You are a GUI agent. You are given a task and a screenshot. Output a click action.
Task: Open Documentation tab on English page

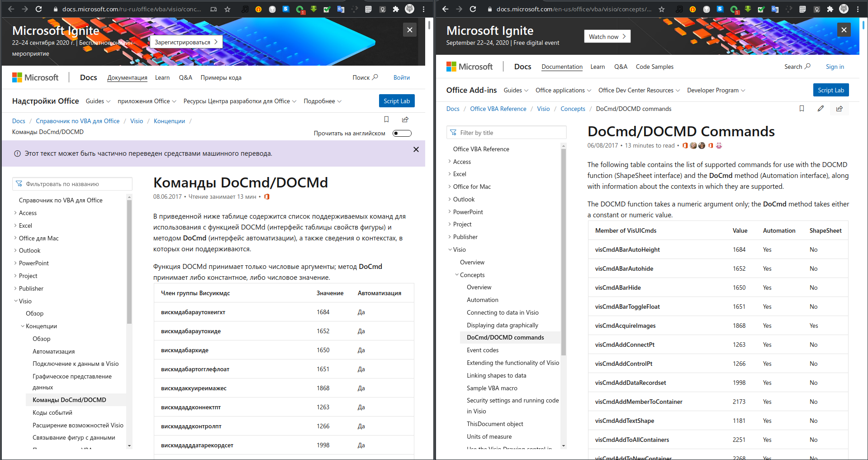coord(562,67)
